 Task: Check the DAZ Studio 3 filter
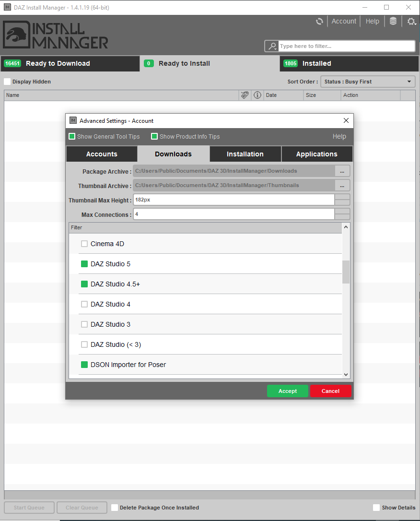(x=84, y=324)
